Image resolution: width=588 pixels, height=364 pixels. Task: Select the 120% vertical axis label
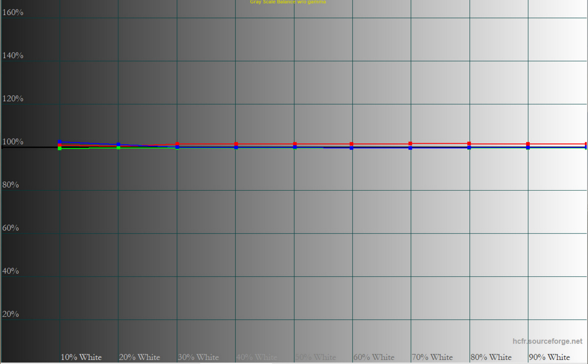coord(13,99)
